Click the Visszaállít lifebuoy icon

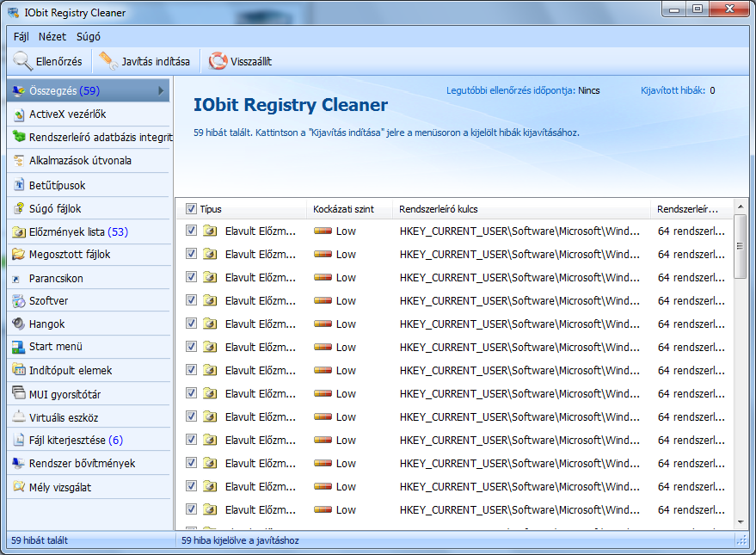(x=218, y=61)
